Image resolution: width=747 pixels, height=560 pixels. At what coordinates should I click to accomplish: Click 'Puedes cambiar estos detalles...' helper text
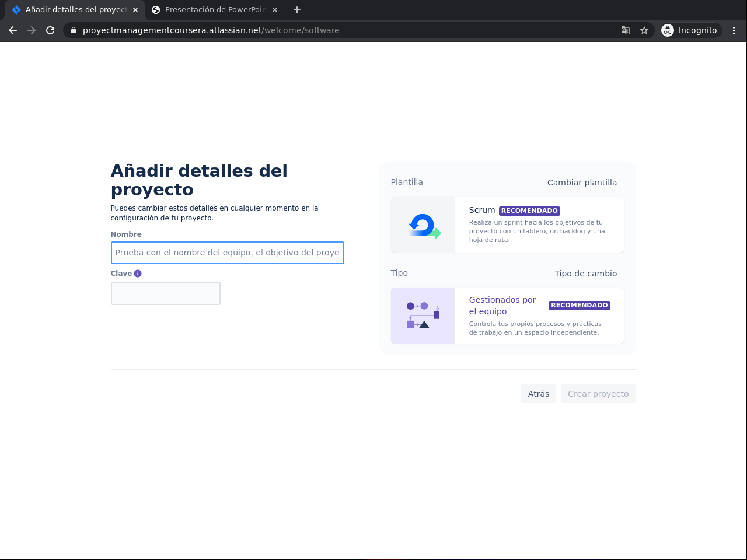(x=215, y=213)
